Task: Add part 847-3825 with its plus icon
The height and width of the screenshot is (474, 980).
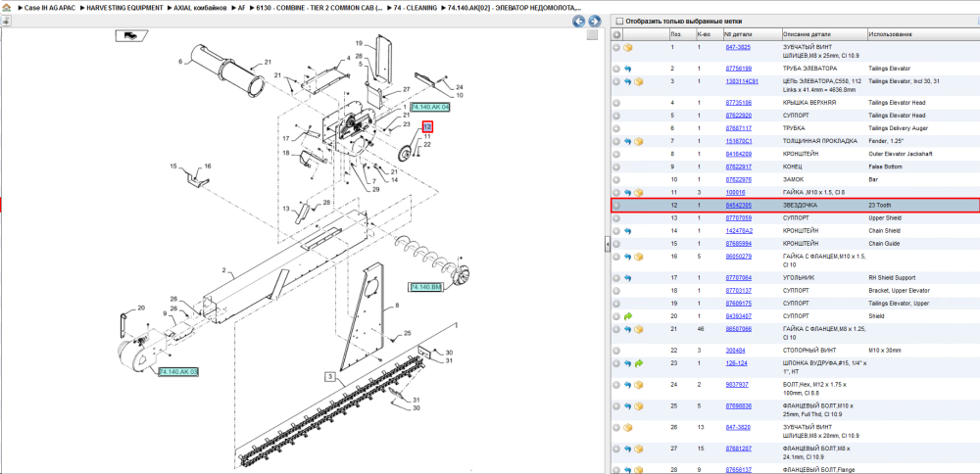Action: click(x=616, y=47)
